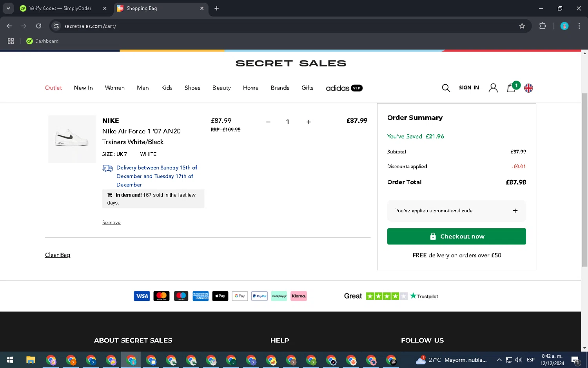
Task: Open a new browser tab
Action: coord(216,8)
